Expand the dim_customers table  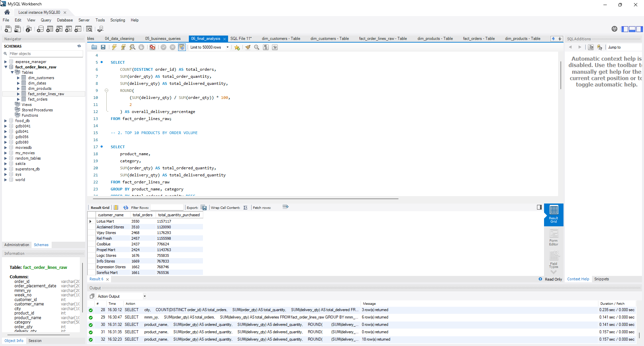click(18, 78)
